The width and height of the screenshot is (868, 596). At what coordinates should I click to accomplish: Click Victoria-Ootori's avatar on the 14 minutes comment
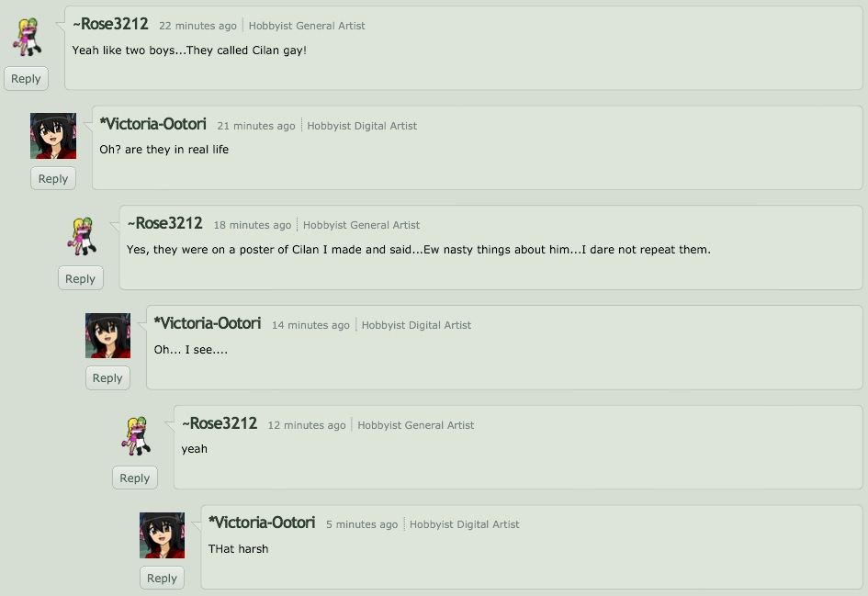click(108, 335)
